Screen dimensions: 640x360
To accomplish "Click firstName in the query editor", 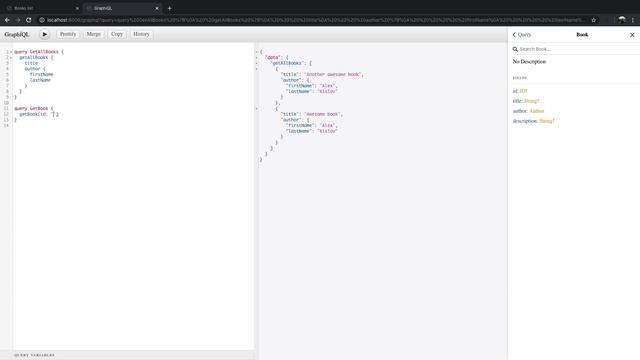I will coord(41,75).
